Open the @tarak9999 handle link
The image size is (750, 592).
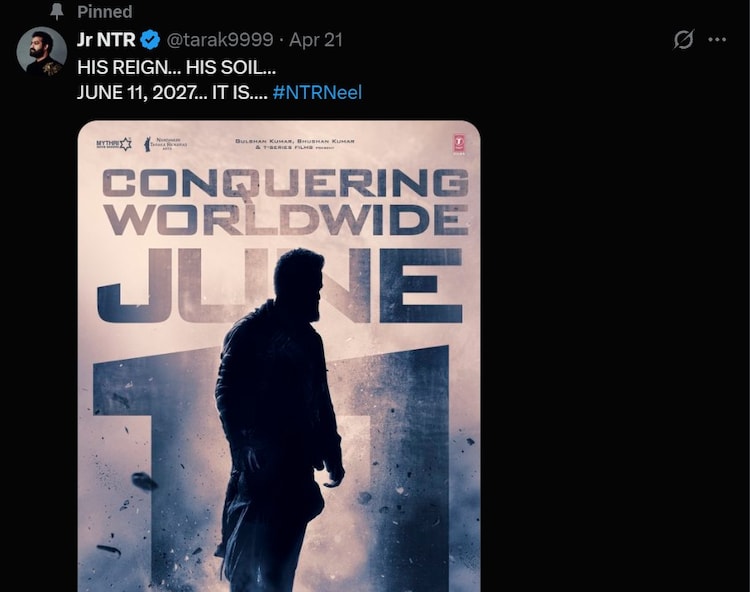(220, 40)
